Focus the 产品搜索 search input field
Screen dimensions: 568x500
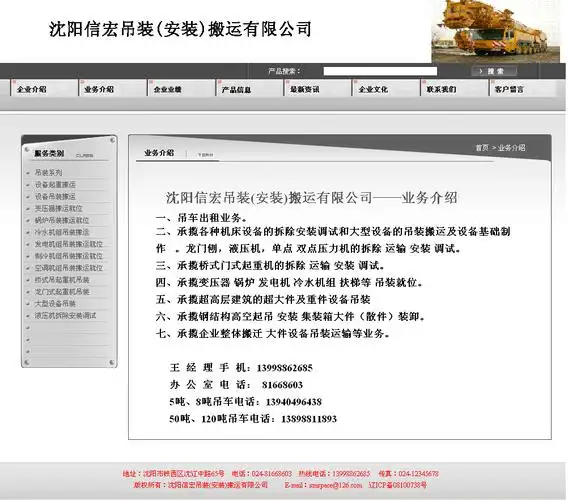click(380, 71)
